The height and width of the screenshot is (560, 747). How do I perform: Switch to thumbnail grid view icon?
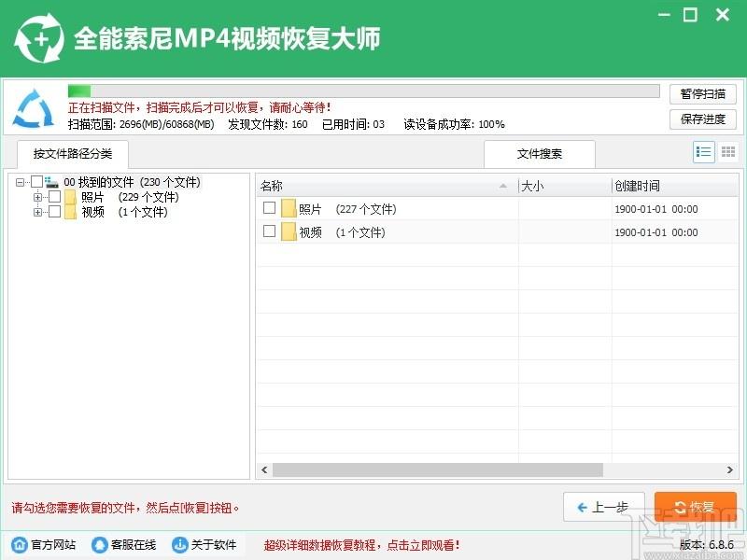click(x=728, y=152)
